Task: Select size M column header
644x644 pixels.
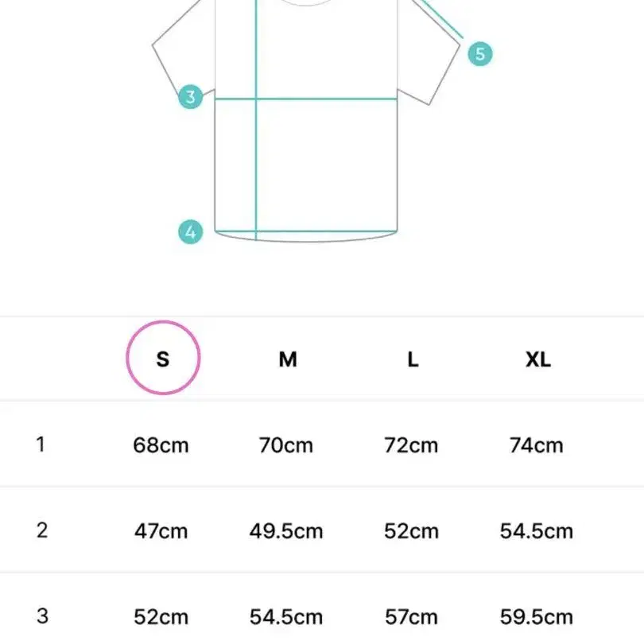Action: [288, 359]
